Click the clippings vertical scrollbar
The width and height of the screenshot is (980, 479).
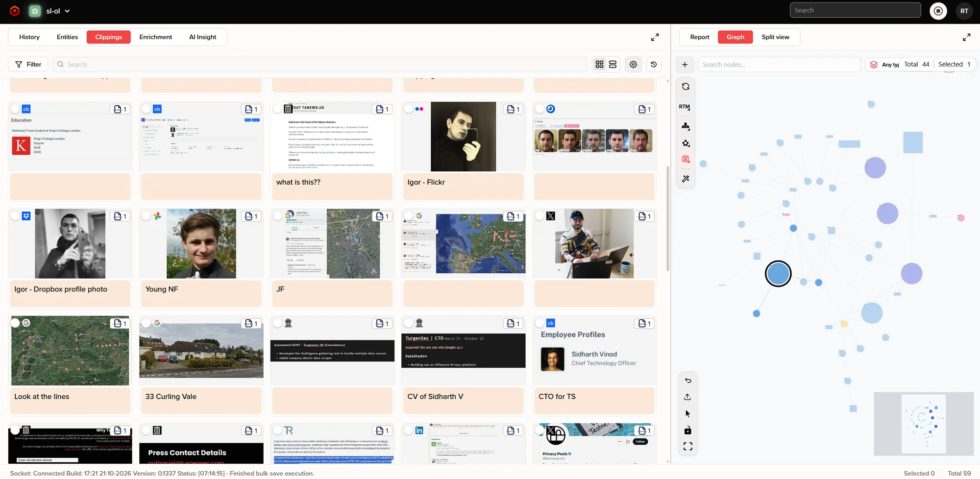pos(667,218)
